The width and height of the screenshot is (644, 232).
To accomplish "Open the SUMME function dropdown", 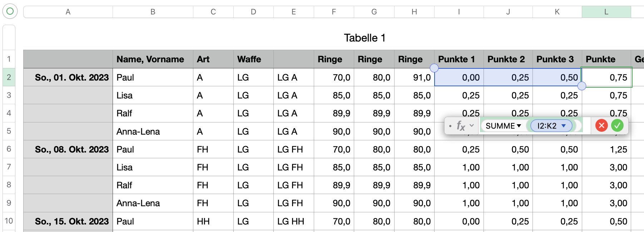I will (519, 126).
